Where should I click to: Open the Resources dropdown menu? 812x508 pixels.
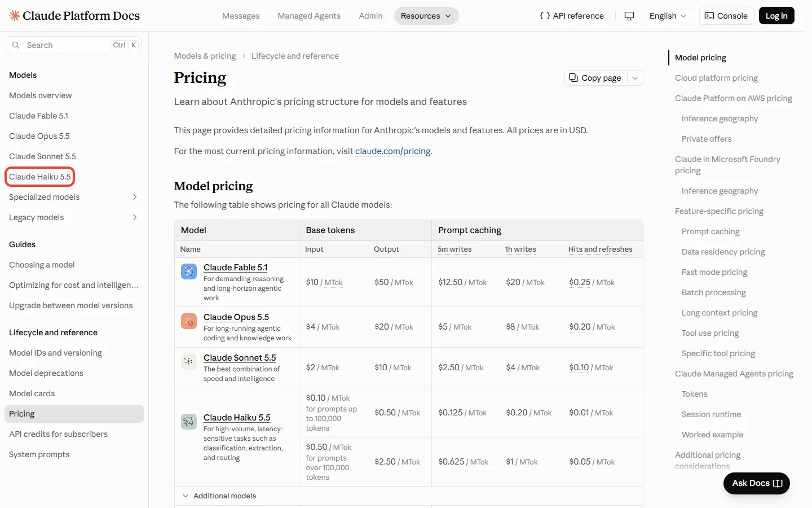click(426, 16)
